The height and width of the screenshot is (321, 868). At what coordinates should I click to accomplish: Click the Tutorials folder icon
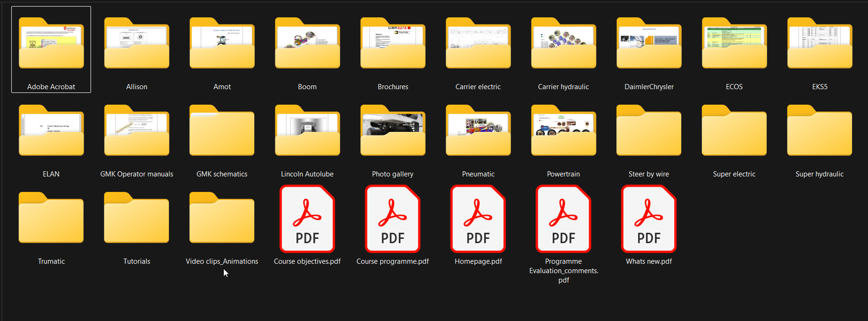pyautogui.click(x=137, y=218)
